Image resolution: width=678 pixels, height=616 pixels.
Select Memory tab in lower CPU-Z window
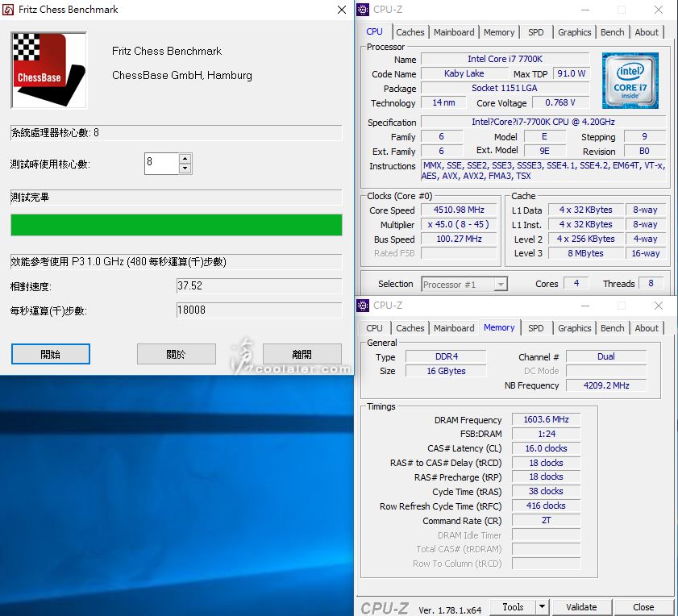coord(499,327)
